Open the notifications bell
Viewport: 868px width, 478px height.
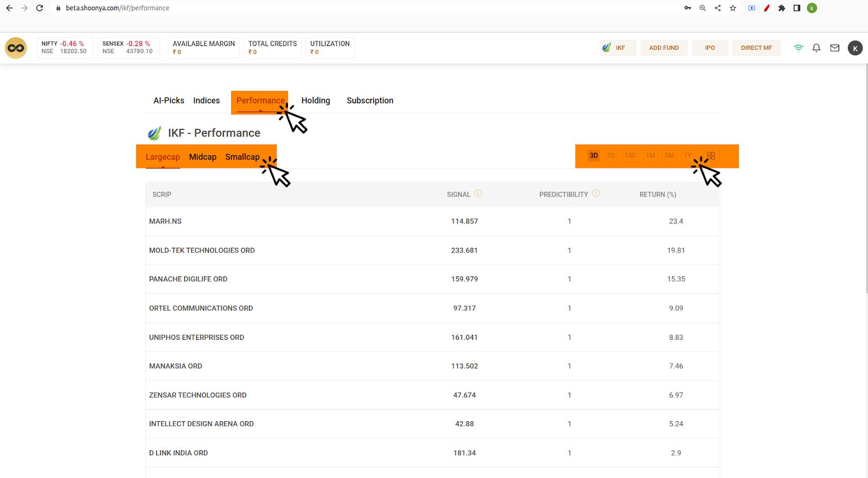(x=816, y=48)
